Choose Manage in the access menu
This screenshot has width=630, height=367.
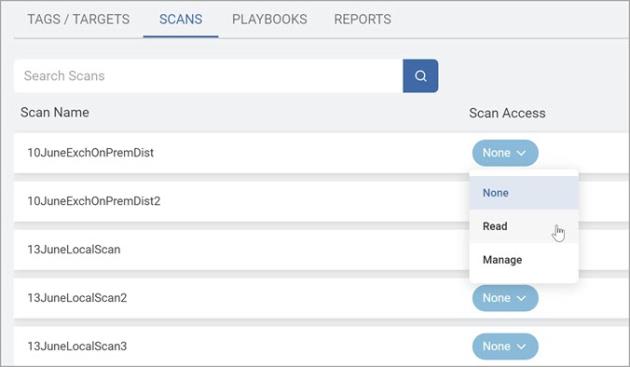point(524,260)
